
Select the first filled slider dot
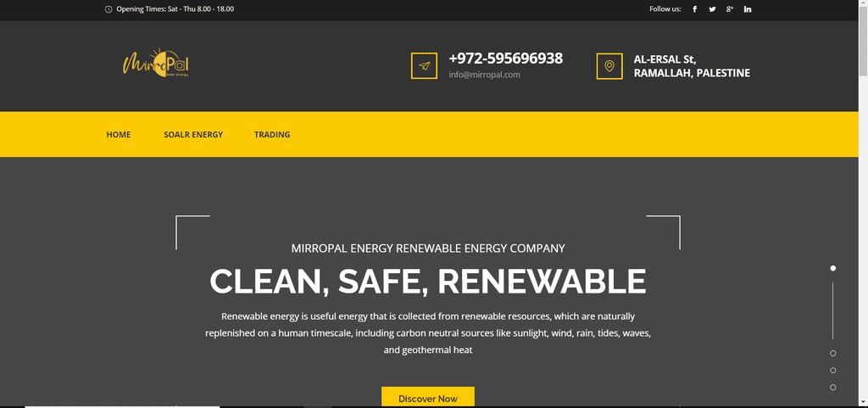coord(832,268)
